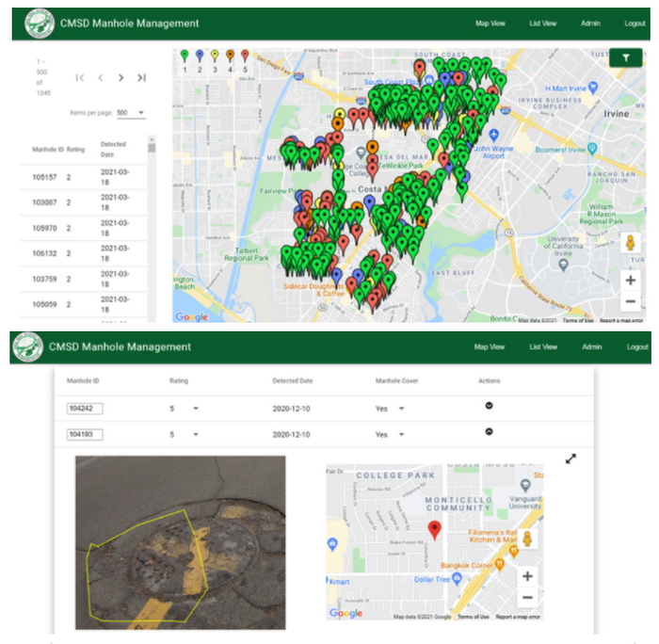
Task: Open Map View in lower header
Action: (x=490, y=346)
